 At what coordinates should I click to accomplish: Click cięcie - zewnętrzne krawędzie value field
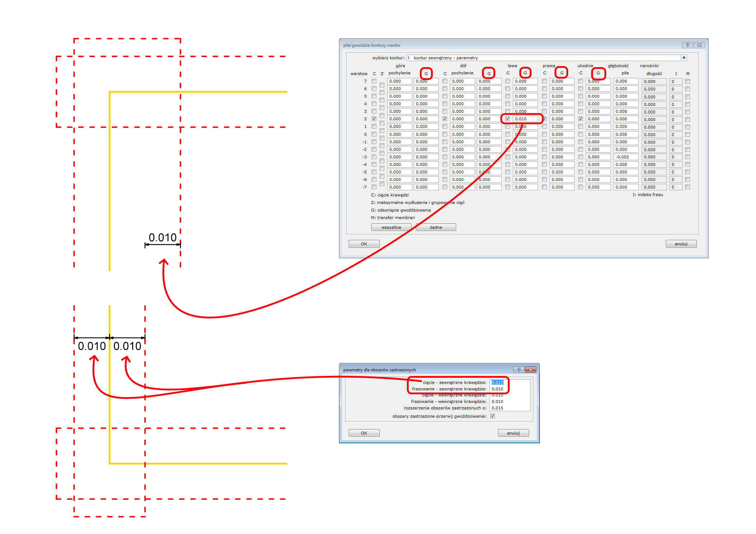coord(497,382)
